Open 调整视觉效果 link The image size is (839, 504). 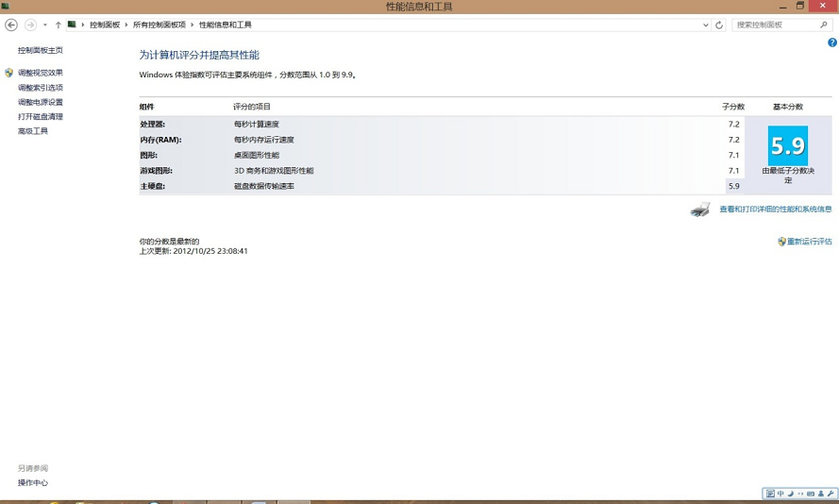[41, 73]
